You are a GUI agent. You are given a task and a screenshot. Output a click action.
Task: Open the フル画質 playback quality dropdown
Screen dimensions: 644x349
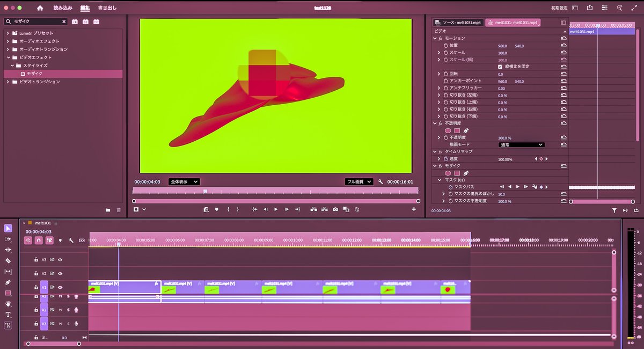click(358, 181)
